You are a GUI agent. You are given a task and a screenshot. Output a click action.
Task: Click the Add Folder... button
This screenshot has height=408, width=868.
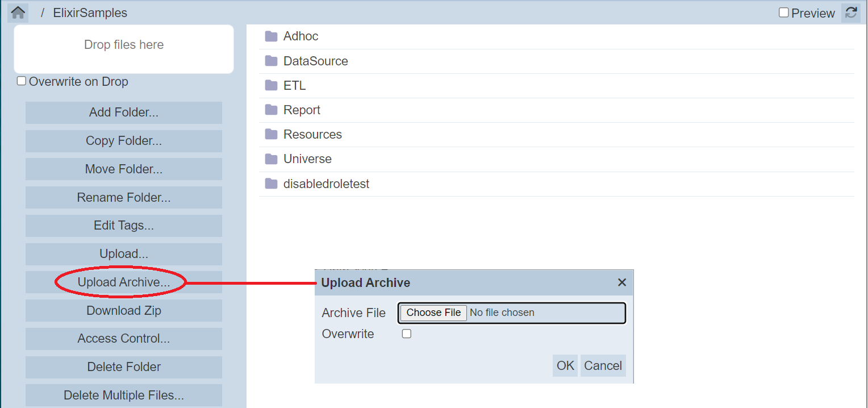tap(124, 113)
